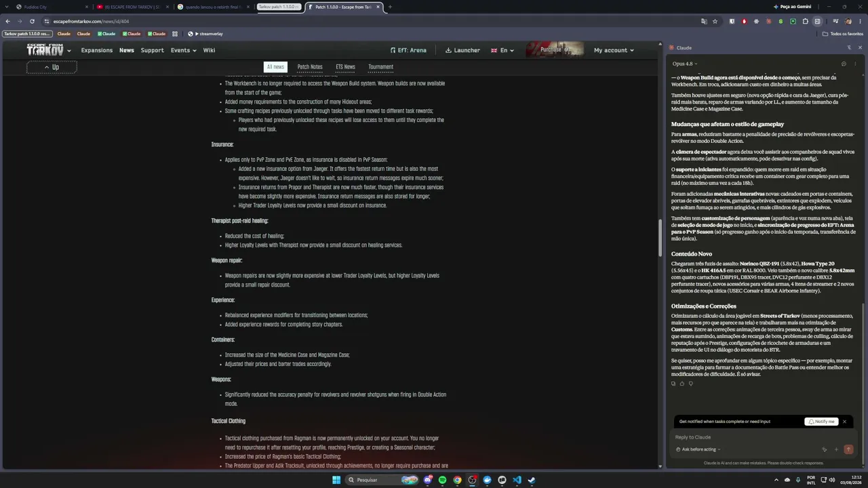Click the bookmarks-bar apps grid icon

pyautogui.click(x=174, y=33)
